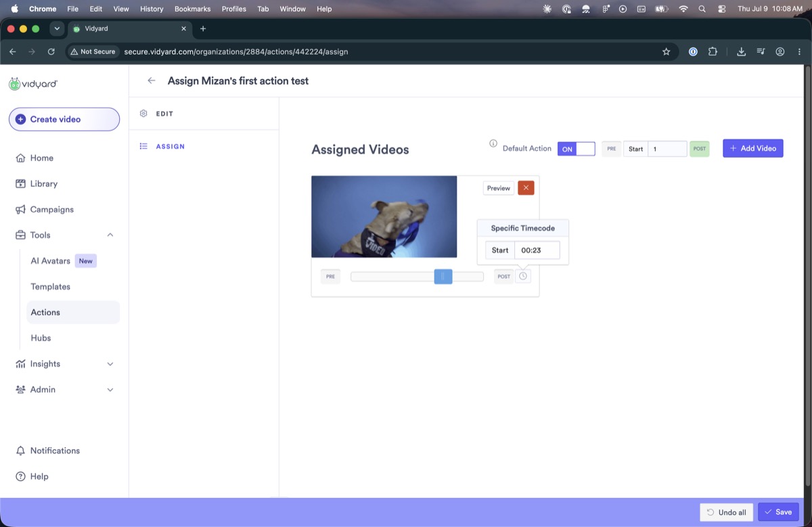Click the Notifications bell icon

point(20,451)
